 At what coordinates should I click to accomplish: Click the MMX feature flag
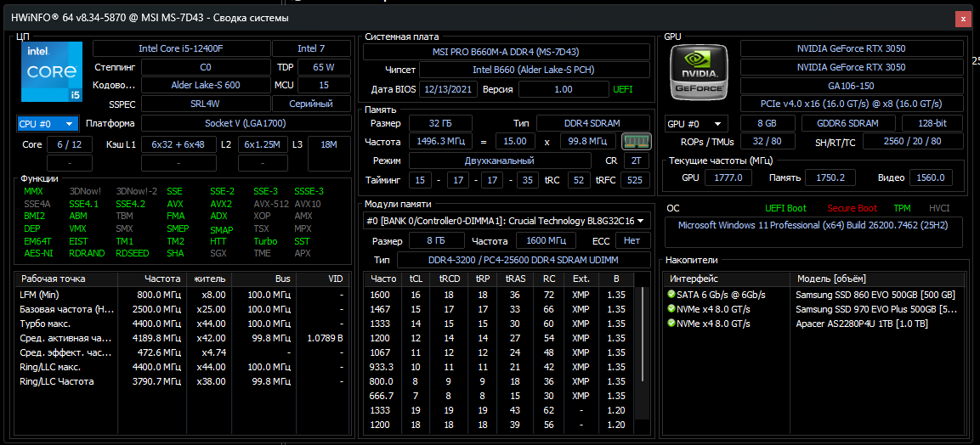(x=33, y=191)
